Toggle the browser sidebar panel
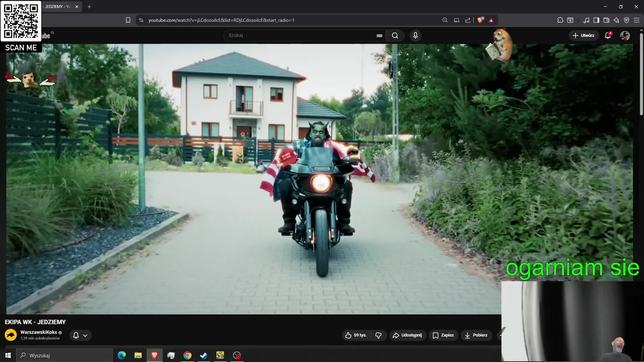 596,20
